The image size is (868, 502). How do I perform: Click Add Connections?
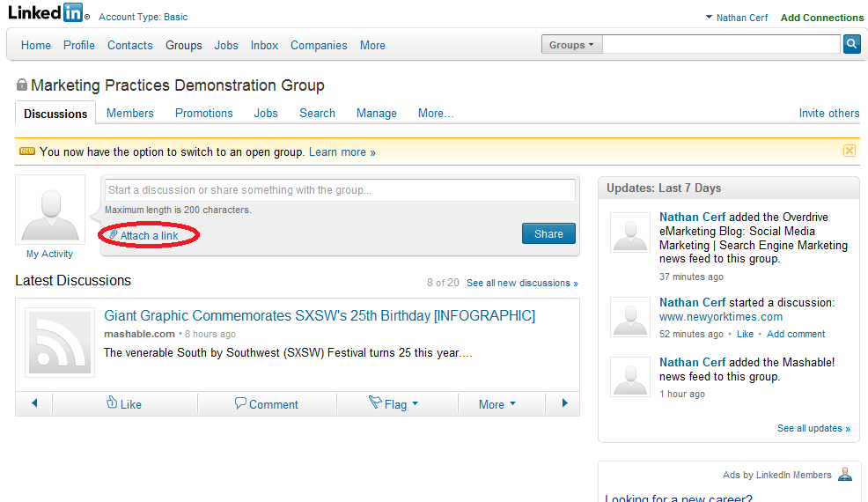point(822,18)
